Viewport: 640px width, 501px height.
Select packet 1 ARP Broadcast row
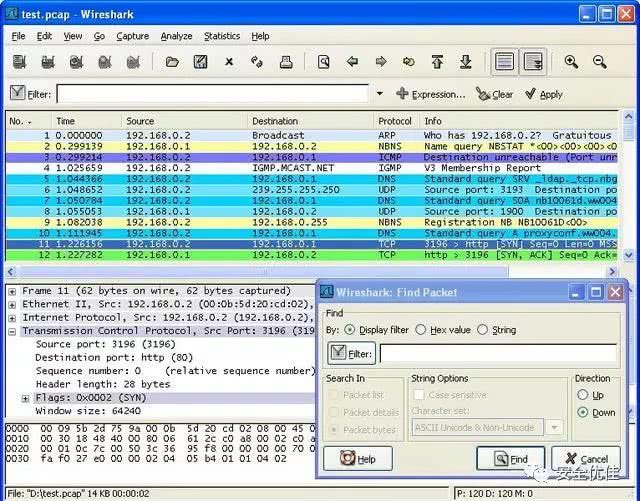coord(311,135)
